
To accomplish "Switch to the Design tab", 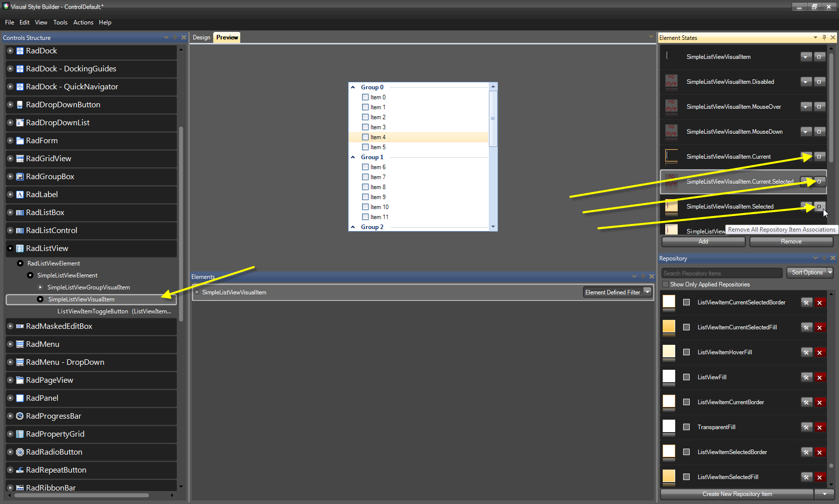I will 202,37.
